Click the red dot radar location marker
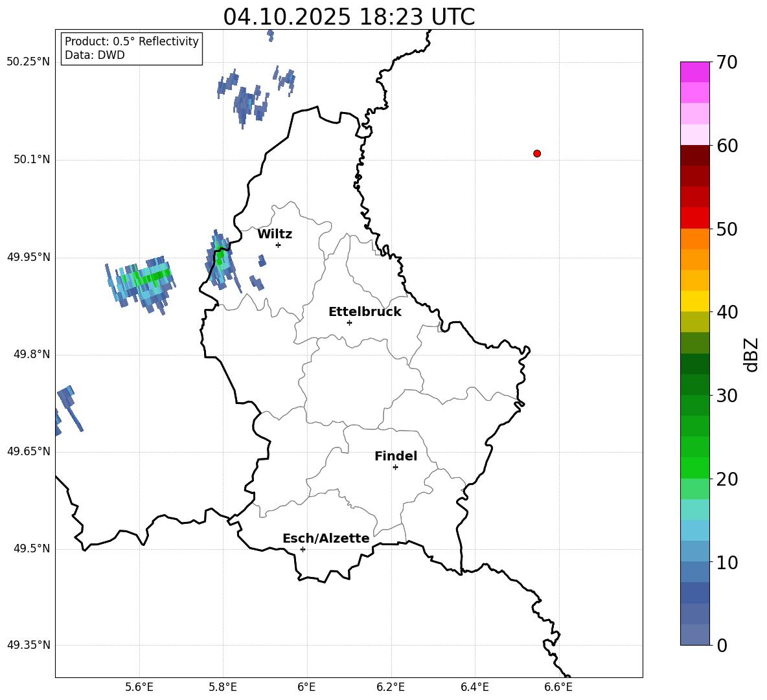Image resolution: width=767 pixels, height=700 pixels. point(537,153)
